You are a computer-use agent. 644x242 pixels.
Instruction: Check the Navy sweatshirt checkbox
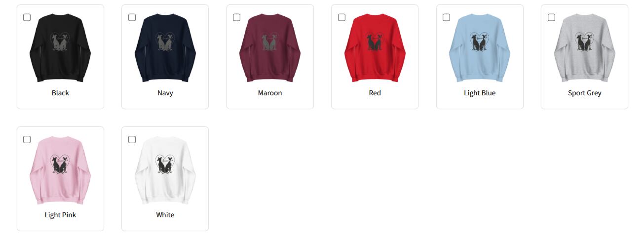132,17
